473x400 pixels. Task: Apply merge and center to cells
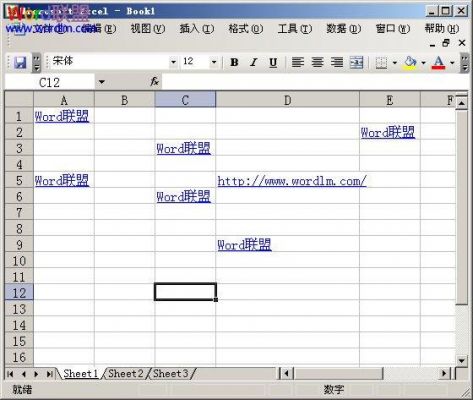click(356, 62)
